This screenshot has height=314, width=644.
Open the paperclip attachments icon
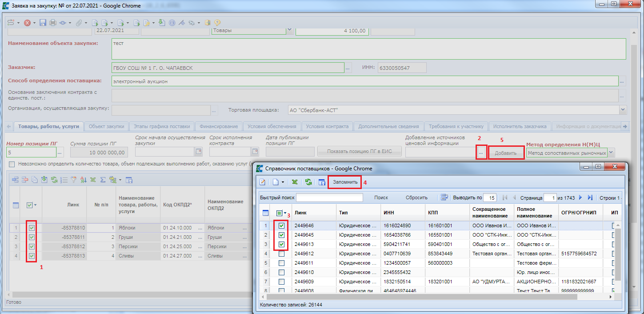(x=78, y=23)
